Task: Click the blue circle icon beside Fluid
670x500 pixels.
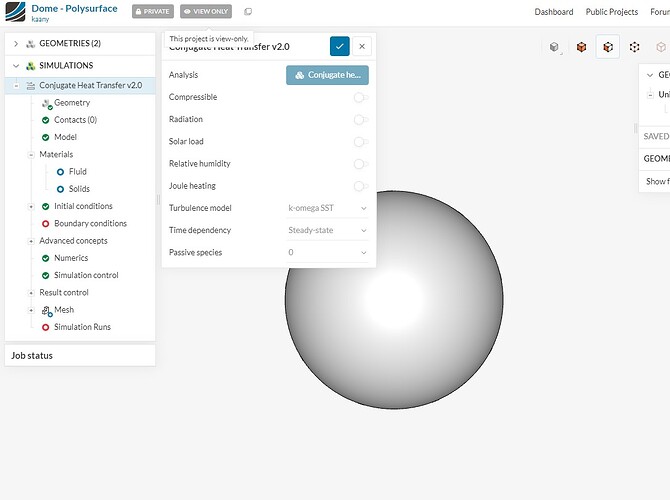Action: tap(60, 172)
